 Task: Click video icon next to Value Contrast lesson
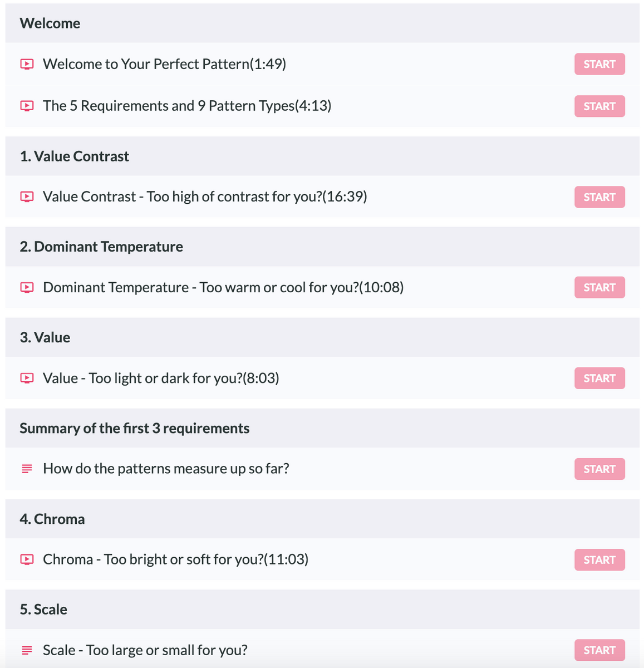27,197
